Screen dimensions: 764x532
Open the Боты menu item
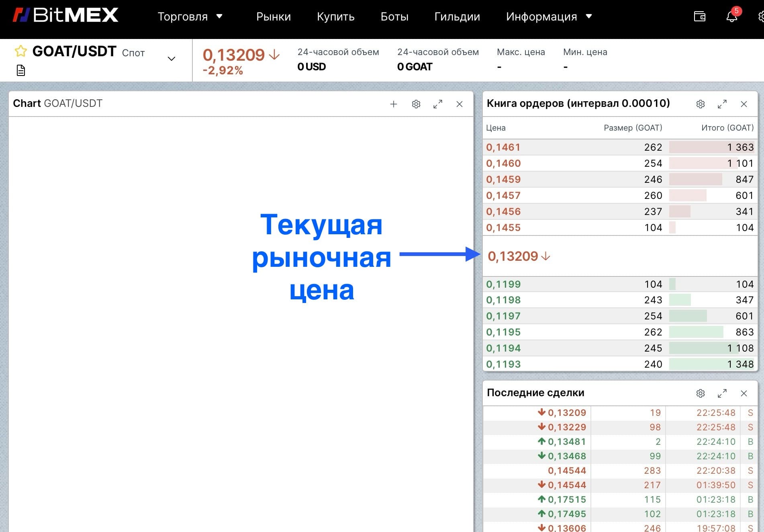click(394, 16)
